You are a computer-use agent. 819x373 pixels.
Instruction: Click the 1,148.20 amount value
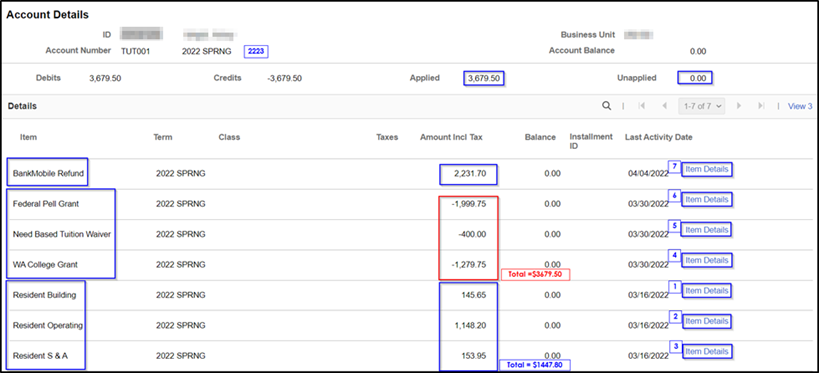click(470, 325)
